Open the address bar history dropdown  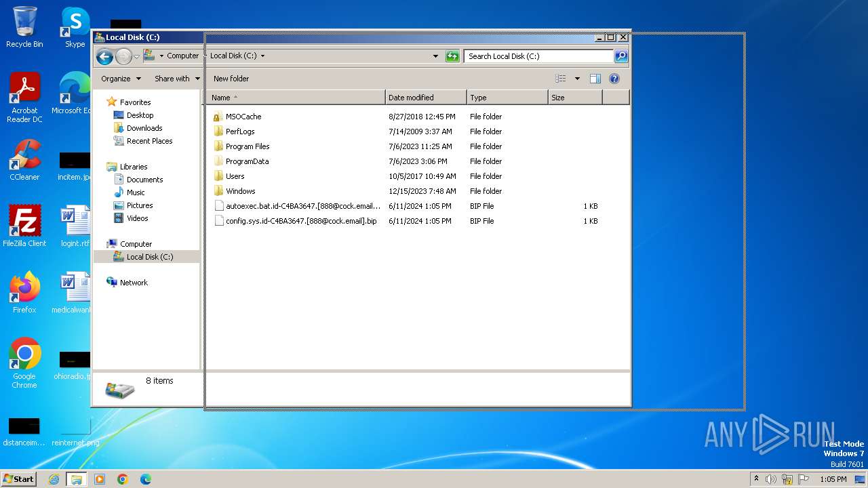(x=435, y=56)
